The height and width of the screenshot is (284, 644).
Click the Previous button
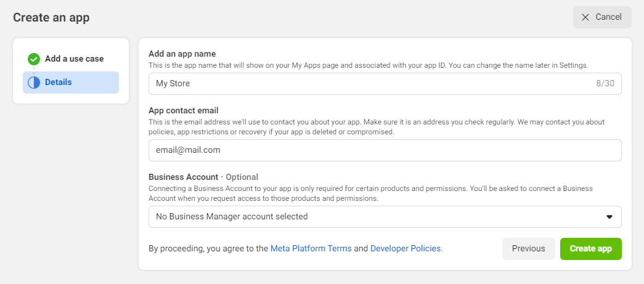point(528,249)
